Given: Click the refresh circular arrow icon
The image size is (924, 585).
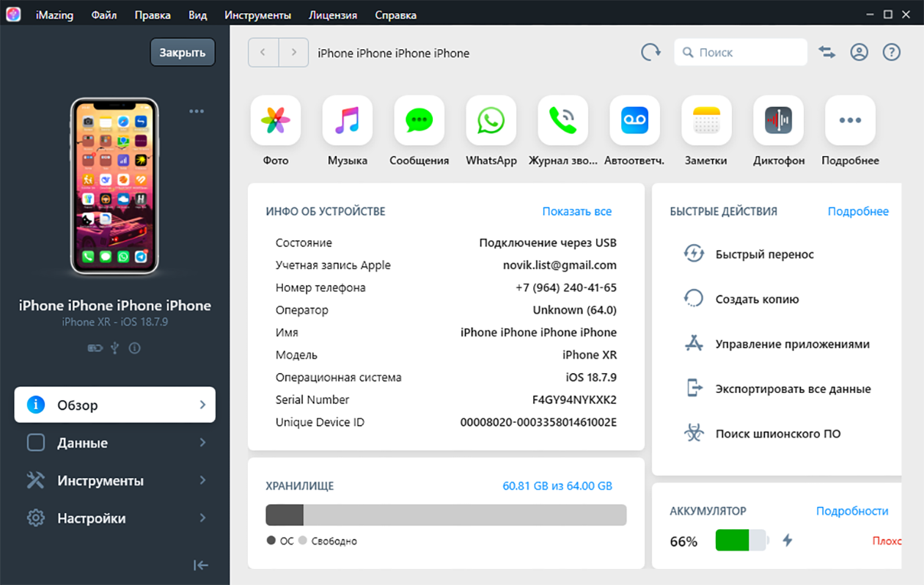Looking at the screenshot, I should point(650,53).
